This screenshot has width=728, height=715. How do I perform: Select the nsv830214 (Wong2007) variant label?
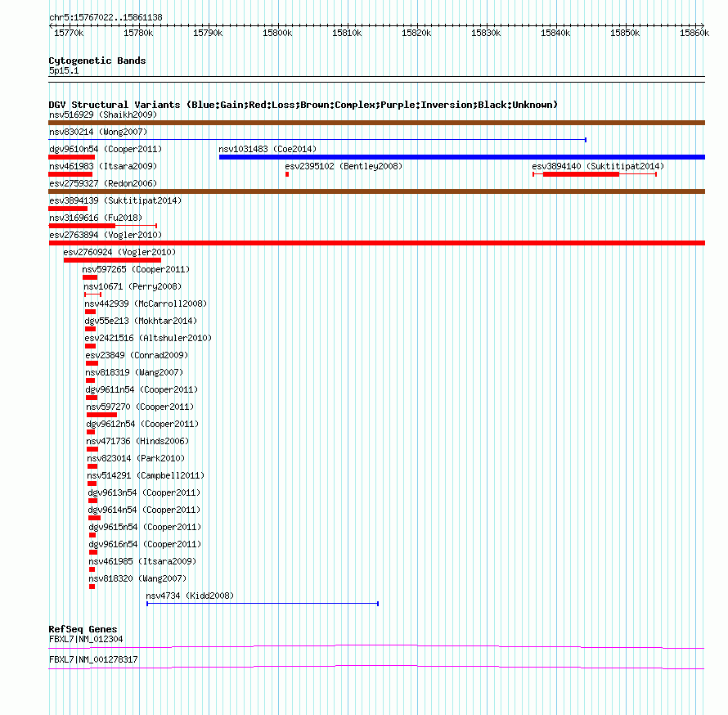tap(98, 132)
